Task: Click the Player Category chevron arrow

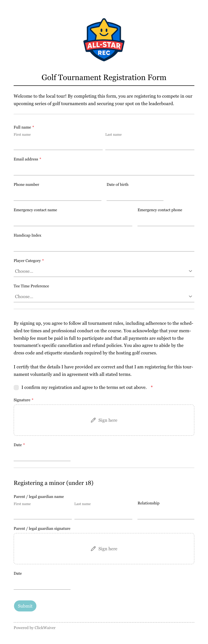Action: pos(190,271)
